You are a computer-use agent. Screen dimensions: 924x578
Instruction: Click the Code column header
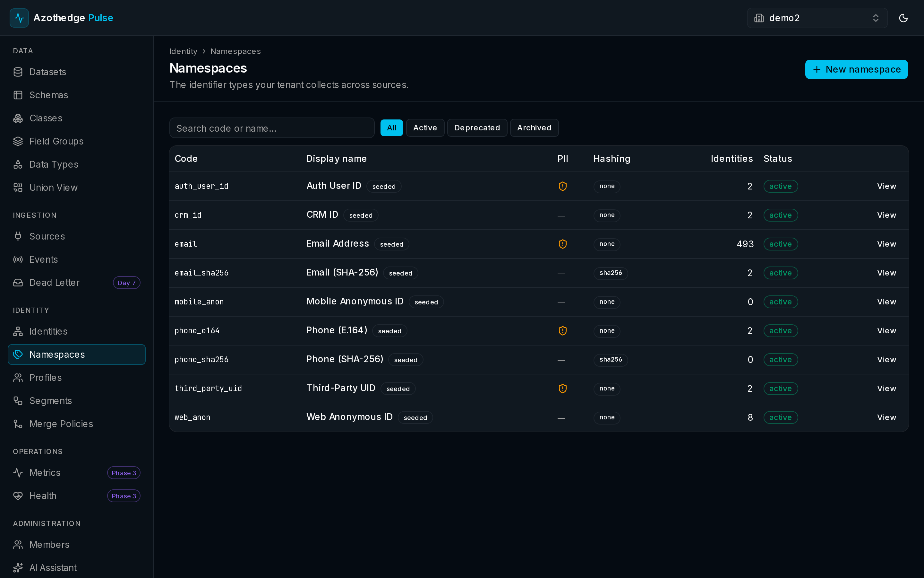point(186,159)
